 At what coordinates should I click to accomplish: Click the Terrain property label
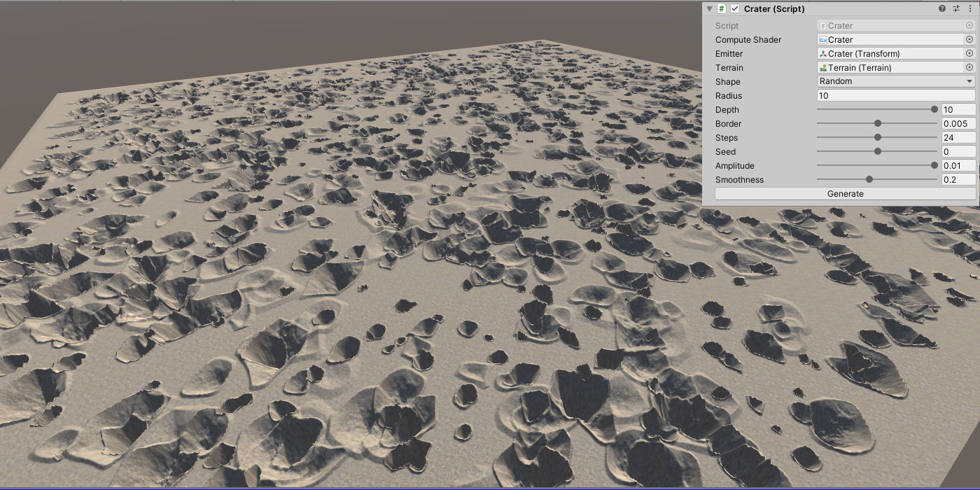click(729, 68)
